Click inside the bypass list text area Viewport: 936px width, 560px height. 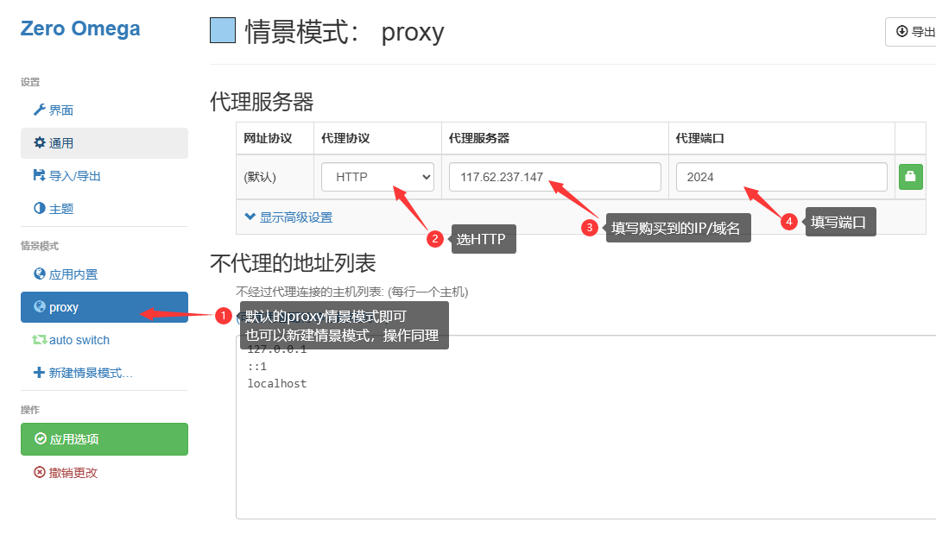pos(587,449)
